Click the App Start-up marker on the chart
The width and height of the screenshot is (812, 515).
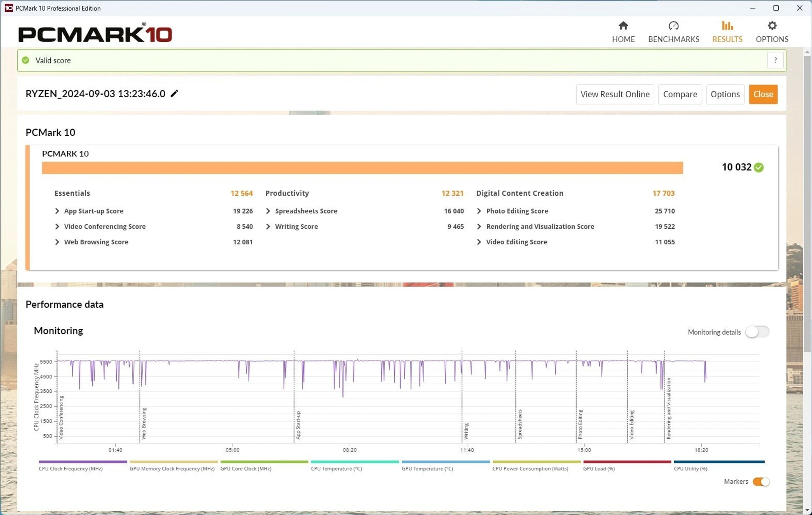(298, 425)
